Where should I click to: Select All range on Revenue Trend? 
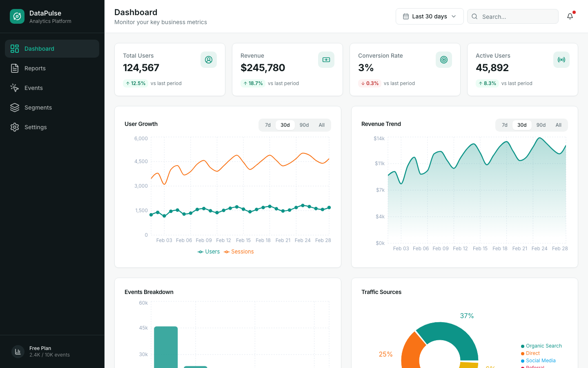559,125
